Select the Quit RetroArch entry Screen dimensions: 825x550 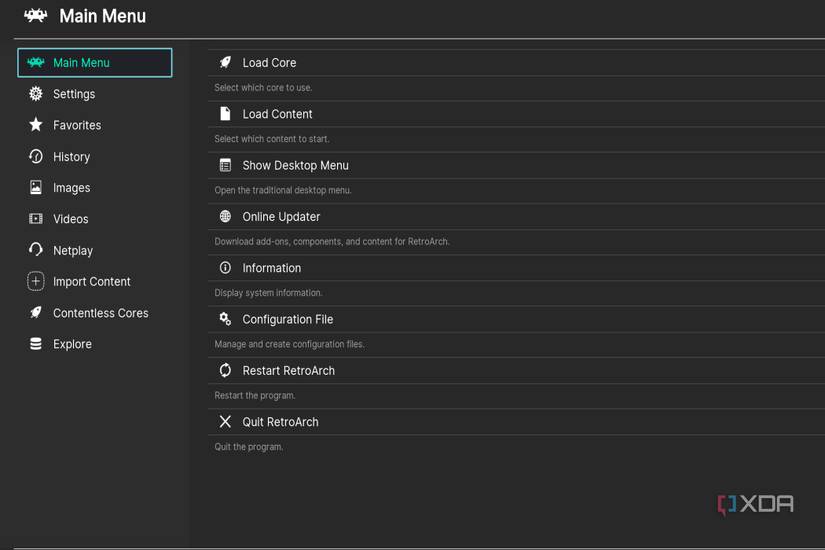point(516,422)
